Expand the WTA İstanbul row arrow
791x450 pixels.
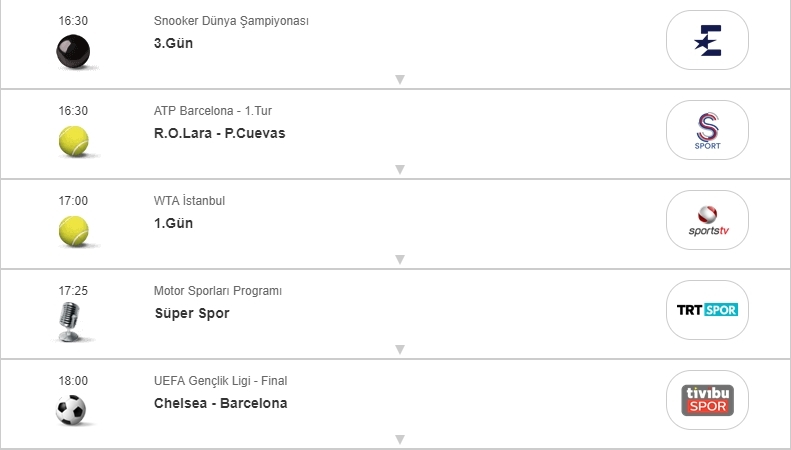coord(399,259)
